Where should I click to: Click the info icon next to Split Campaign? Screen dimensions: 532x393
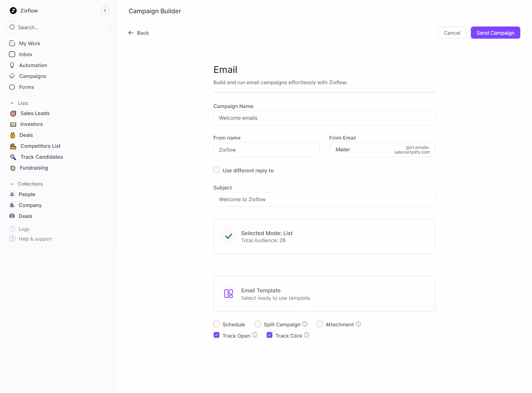pyautogui.click(x=305, y=324)
